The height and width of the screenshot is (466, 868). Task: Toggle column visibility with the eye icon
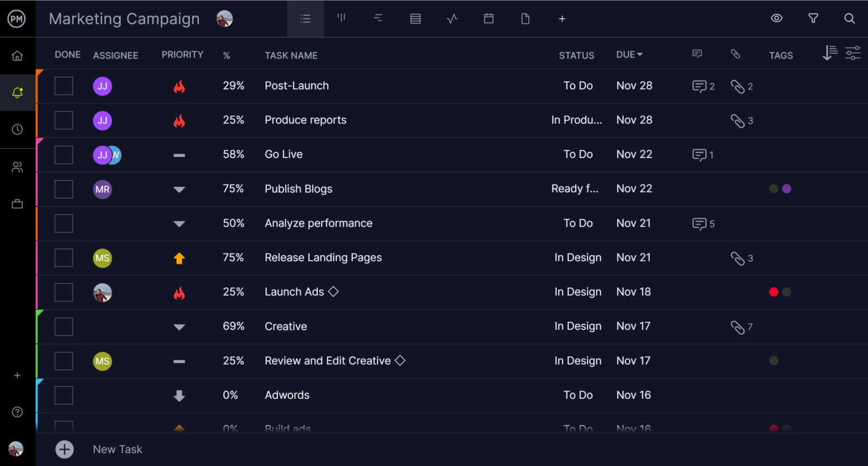pyautogui.click(x=776, y=18)
